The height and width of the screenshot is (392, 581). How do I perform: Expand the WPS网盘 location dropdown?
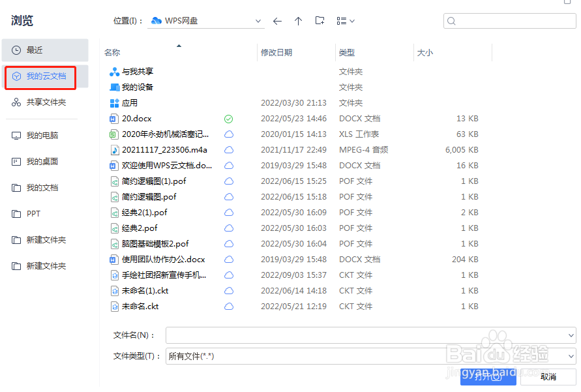(x=258, y=21)
